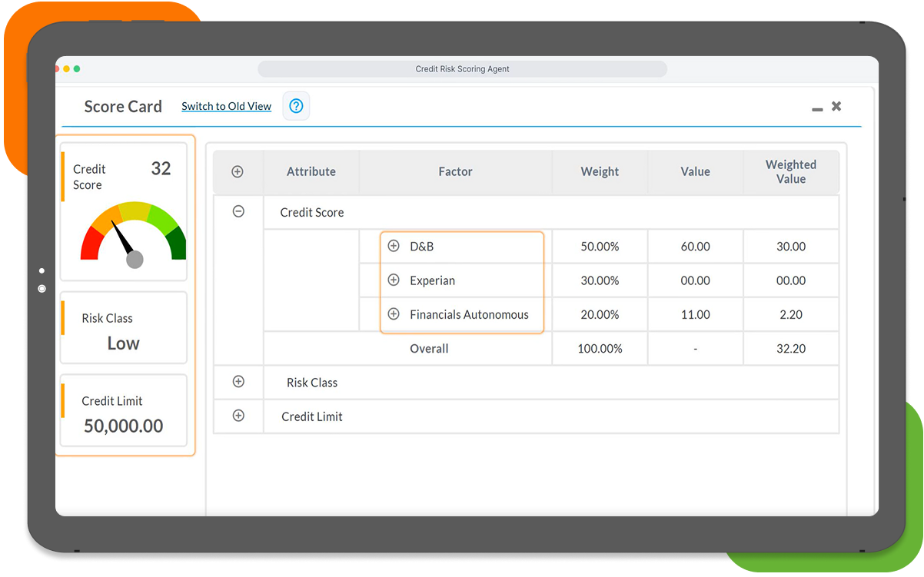Screen dimensions: 924x577
Task: Open the help icon beside Switch to Old View
Action: [296, 106]
